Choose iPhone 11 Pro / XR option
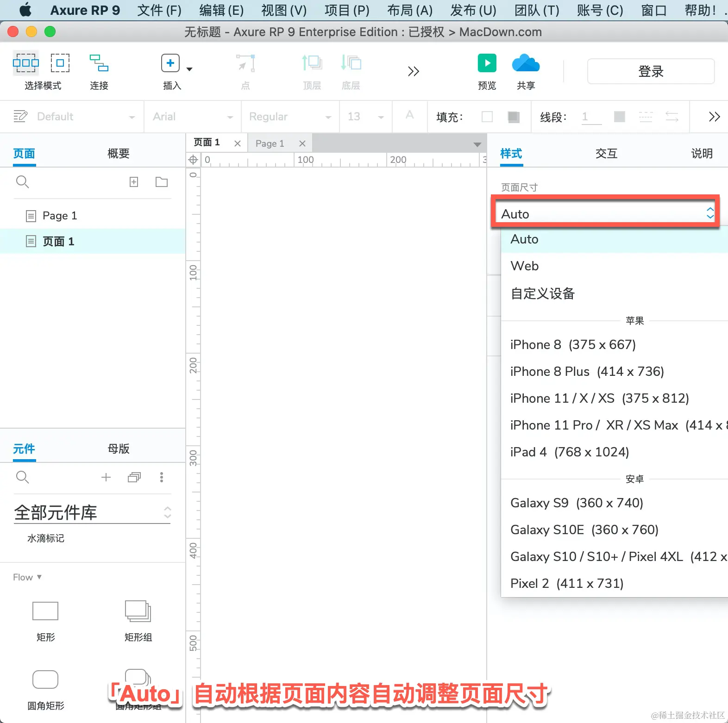Screen dimensions: 728x723 [615, 425]
